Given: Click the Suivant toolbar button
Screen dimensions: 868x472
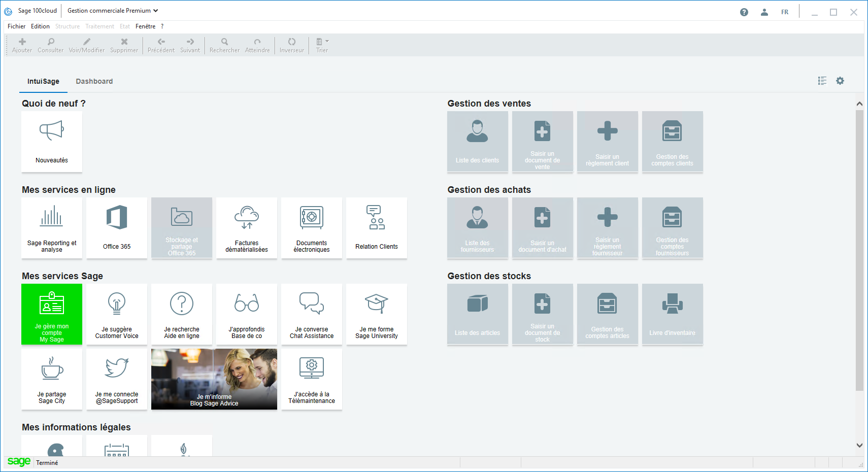Looking at the screenshot, I should (190, 45).
